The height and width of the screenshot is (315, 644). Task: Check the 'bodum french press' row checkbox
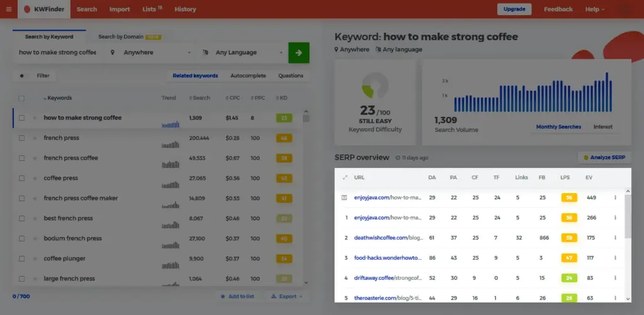pos(22,239)
